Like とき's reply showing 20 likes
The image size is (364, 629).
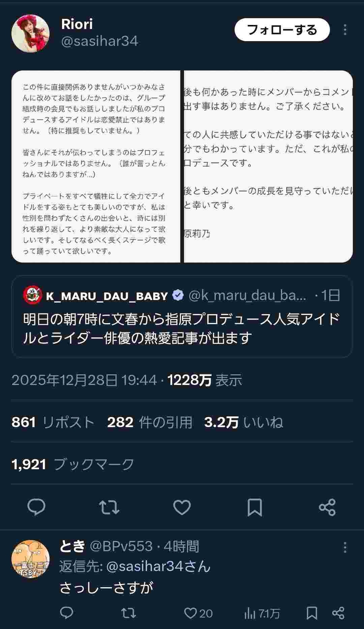[198, 613]
